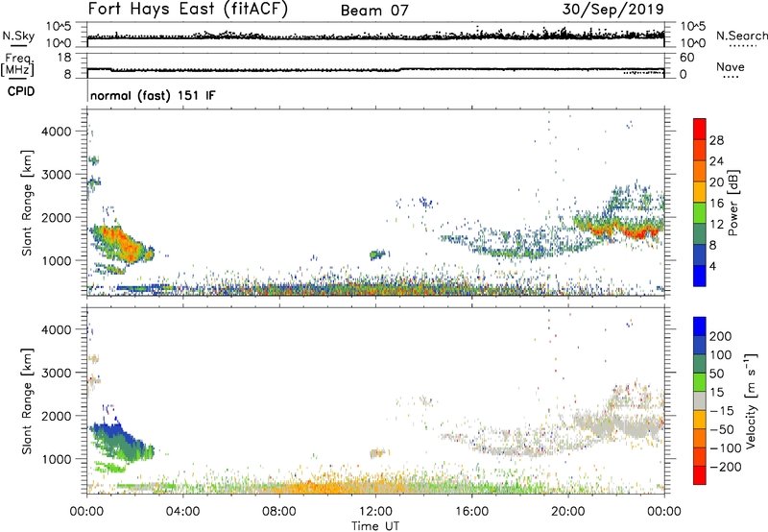Click the '18' tick on the frequency axis

[x=64, y=58]
